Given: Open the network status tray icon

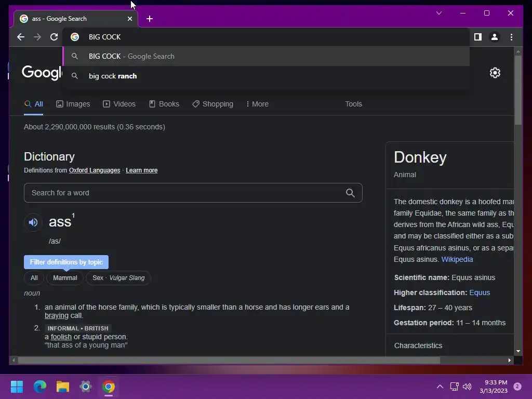Looking at the screenshot, I should tap(454, 387).
